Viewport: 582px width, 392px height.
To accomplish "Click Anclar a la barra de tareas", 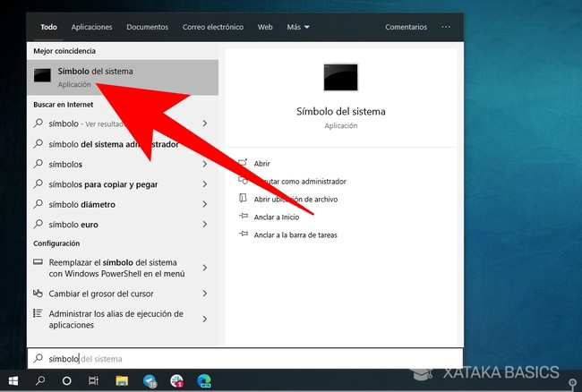I will point(295,234).
